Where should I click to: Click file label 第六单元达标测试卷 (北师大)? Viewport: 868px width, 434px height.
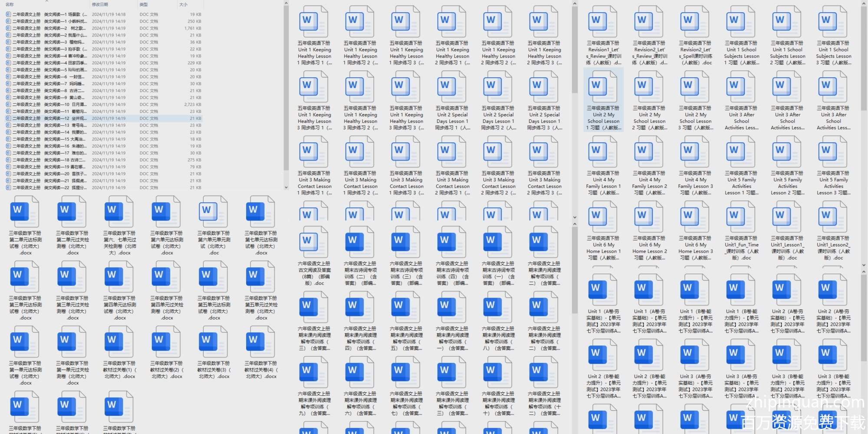[167, 243]
